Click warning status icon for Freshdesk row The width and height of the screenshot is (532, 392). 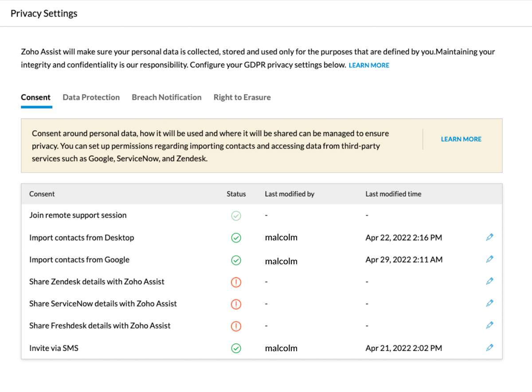[236, 326]
